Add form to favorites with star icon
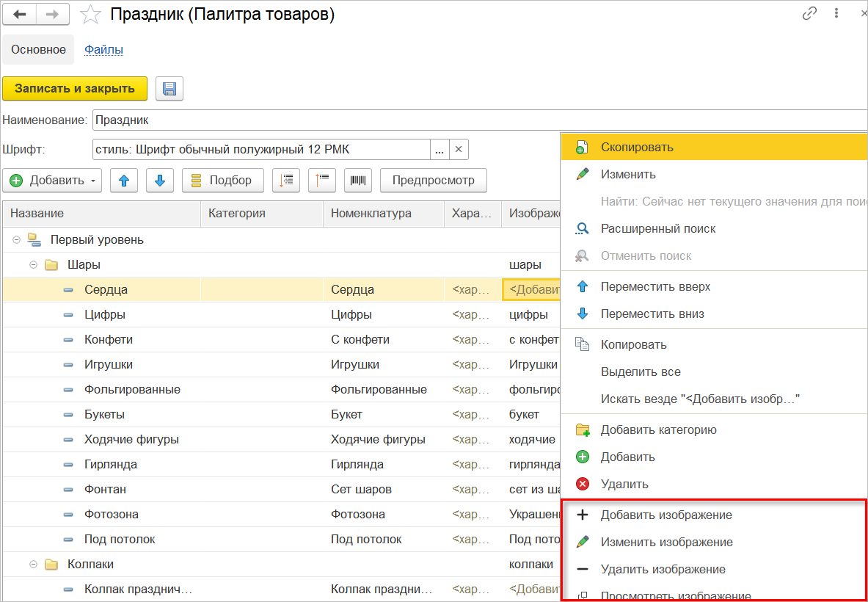 91,15
